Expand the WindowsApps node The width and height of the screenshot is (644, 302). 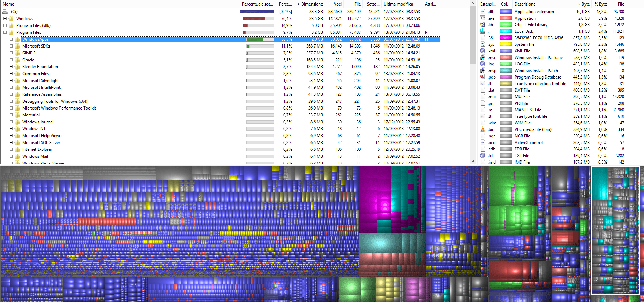(11, 39)
